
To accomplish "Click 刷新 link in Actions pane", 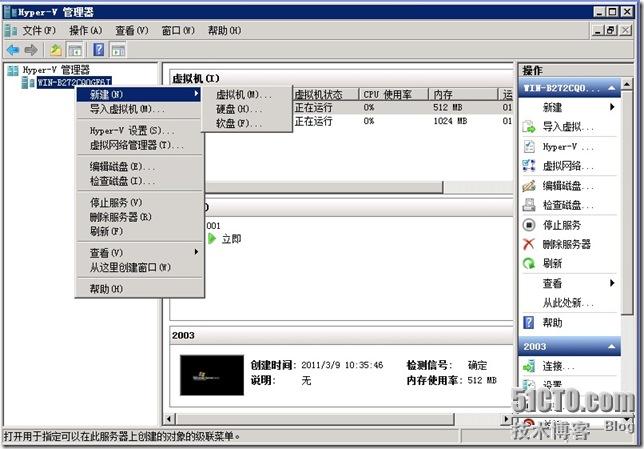I will (x=552, y=264).
